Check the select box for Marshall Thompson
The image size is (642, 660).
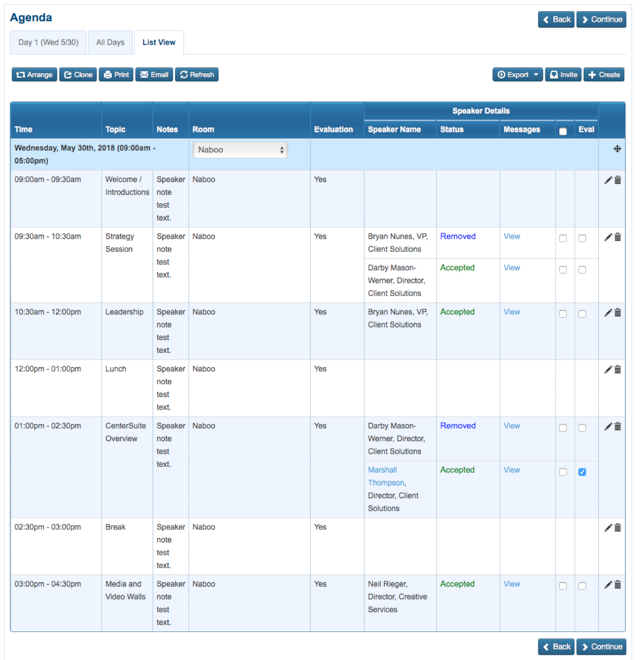[x=563, y=472]
